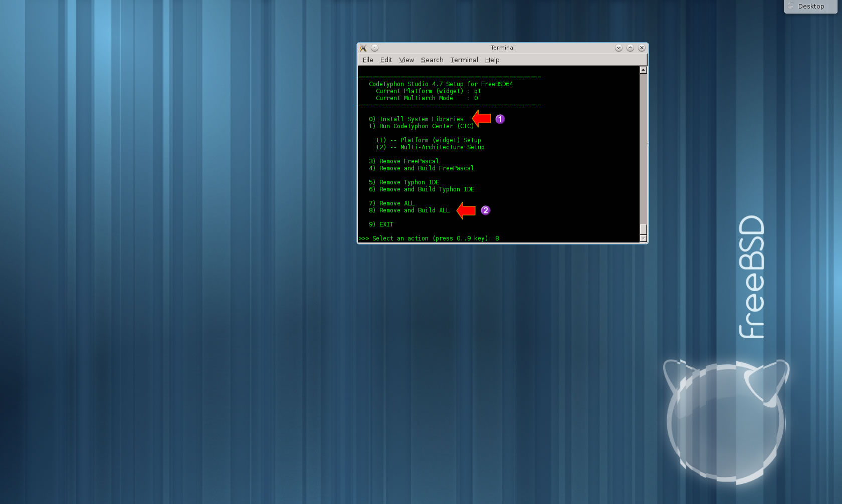Click '5) Remove Typhon IDE' line
Screen dimensions: 842x504
tap(404, 182)
